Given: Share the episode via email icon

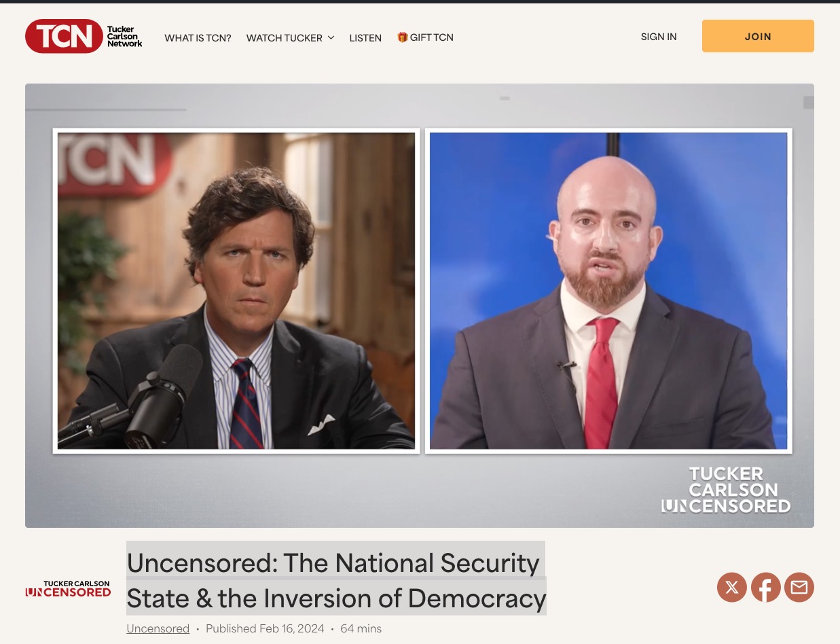Looking at the screenshot, I should click(799, 587).
